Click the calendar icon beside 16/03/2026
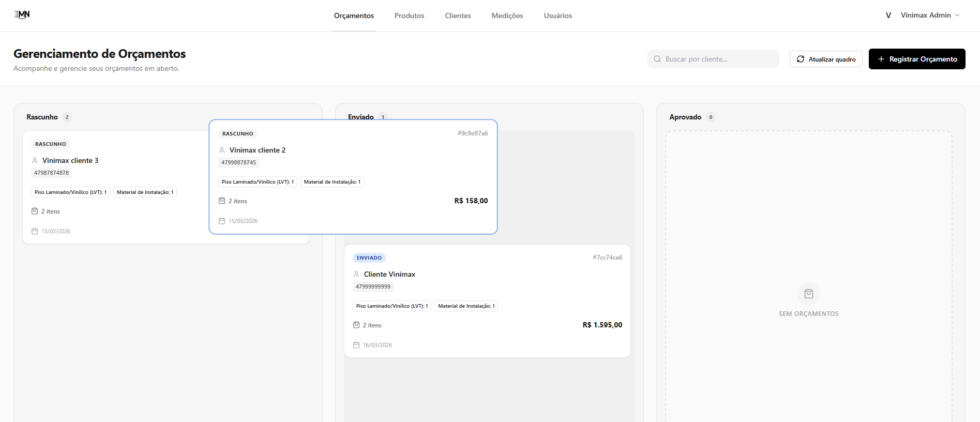Screen dimensions: 980x422 pos(356,345)
